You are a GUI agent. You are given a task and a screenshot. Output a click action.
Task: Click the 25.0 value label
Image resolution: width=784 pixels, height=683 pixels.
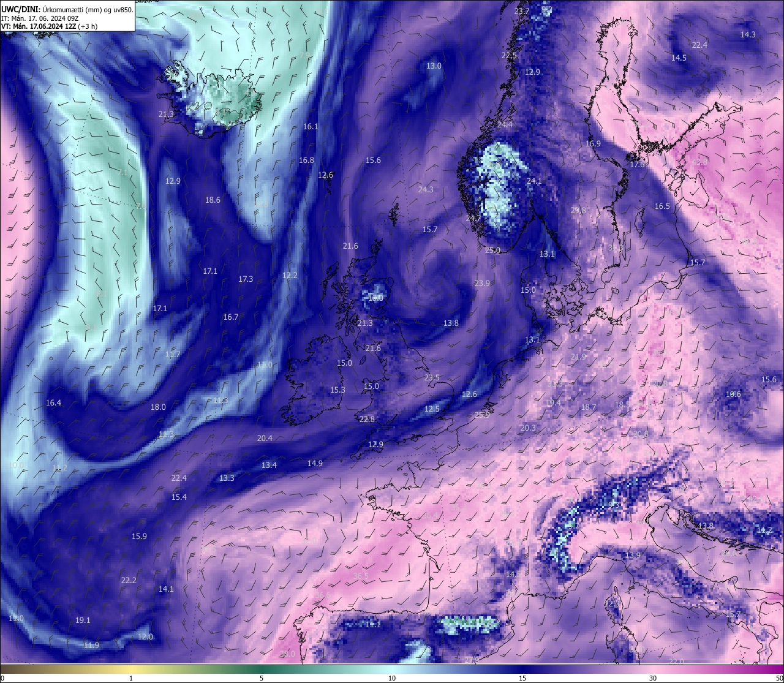point(492,250)
